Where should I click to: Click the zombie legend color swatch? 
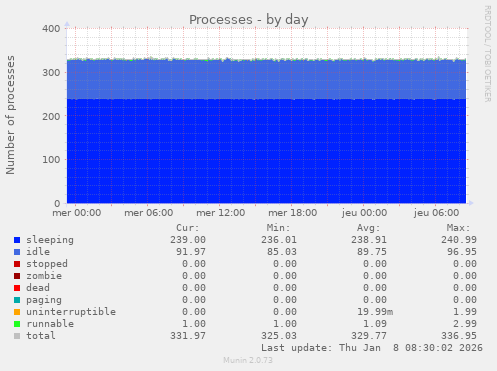click(17, 276)
